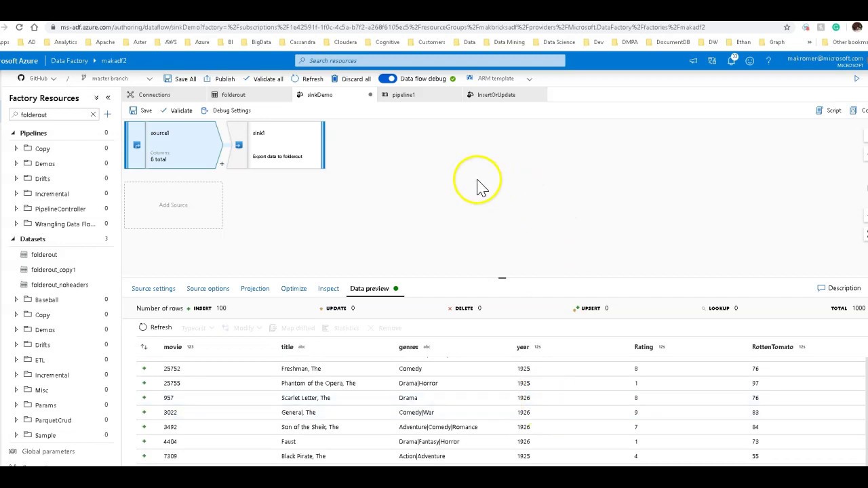This screenshot has height=488, width=868.
Task: Open the folderout_copy1 dataset
Action: coord(53,270)
